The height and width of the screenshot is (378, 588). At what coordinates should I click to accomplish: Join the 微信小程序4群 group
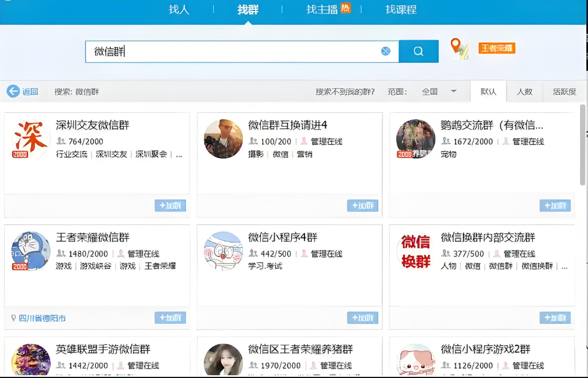(363, 318)
